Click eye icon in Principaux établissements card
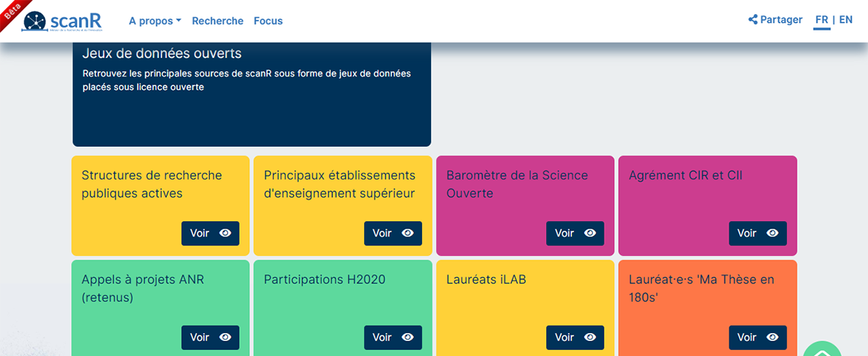Image resolution: width=868 pixels, height=356 pixels. 407,233
